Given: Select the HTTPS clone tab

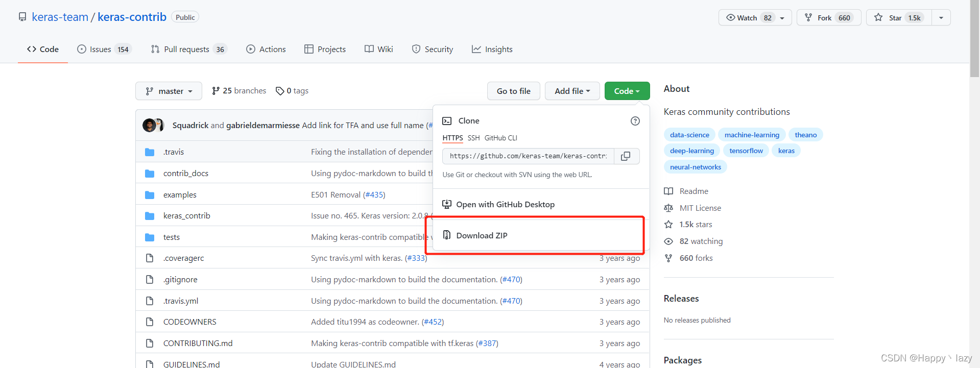Looking at the screenshot, I should pyautogui.click(x=452, y=138).
